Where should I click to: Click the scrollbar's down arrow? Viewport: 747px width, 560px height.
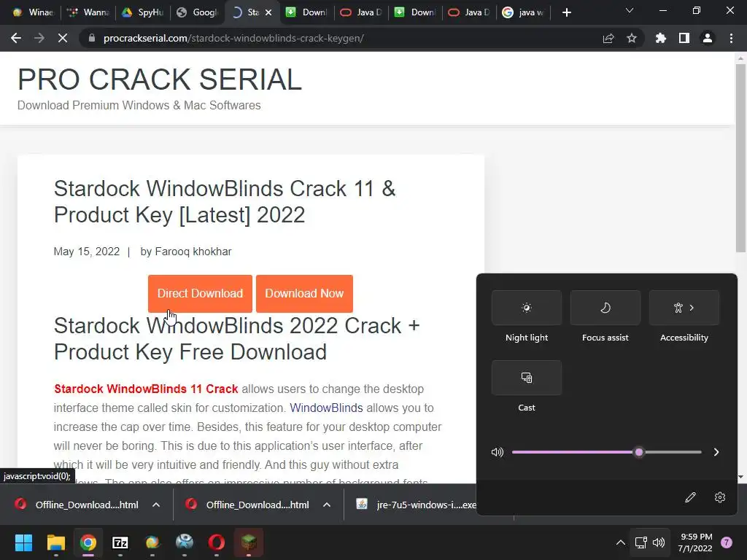point(740,477)
